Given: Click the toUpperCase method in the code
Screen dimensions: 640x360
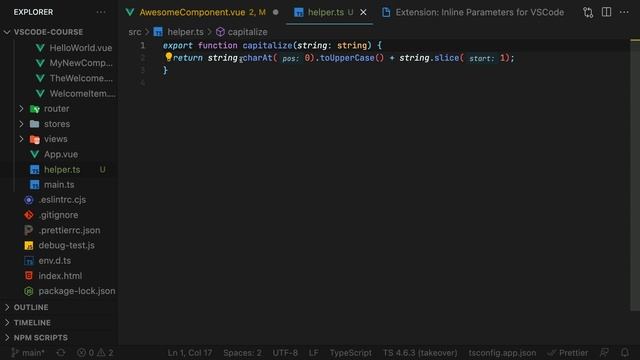Looking at the screenshot, I should tap(347, 58).
